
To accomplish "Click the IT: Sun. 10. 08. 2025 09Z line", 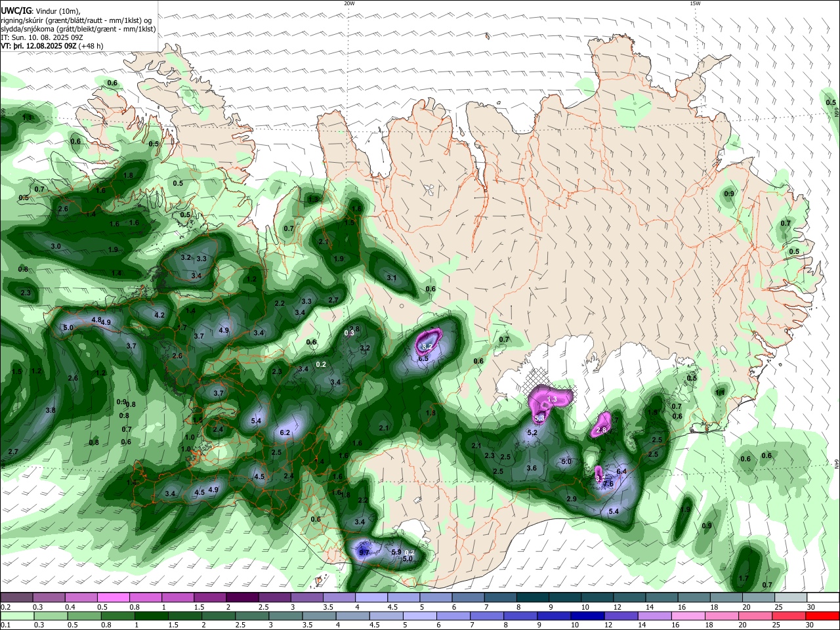I will tap(42, 37).
